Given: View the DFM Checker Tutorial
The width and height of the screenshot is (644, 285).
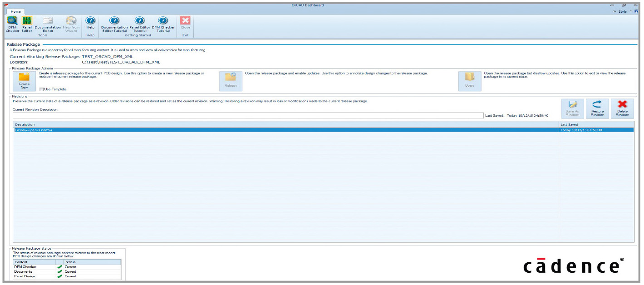Looking at the screenshot, I should click(163, 24).
